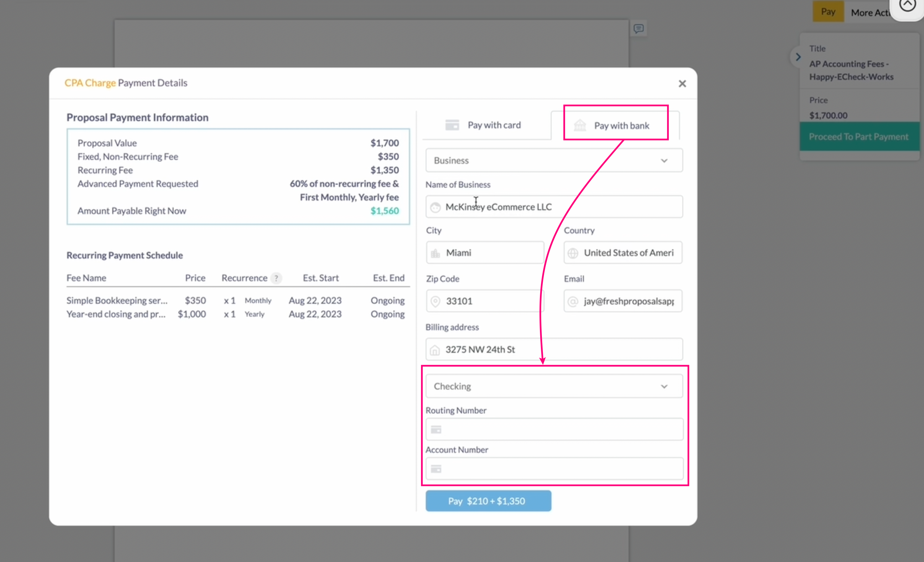The height and width of the screenshot is (562, 924).
Task: Click the location pin icon in Zip Code
Action: (435, 301)
